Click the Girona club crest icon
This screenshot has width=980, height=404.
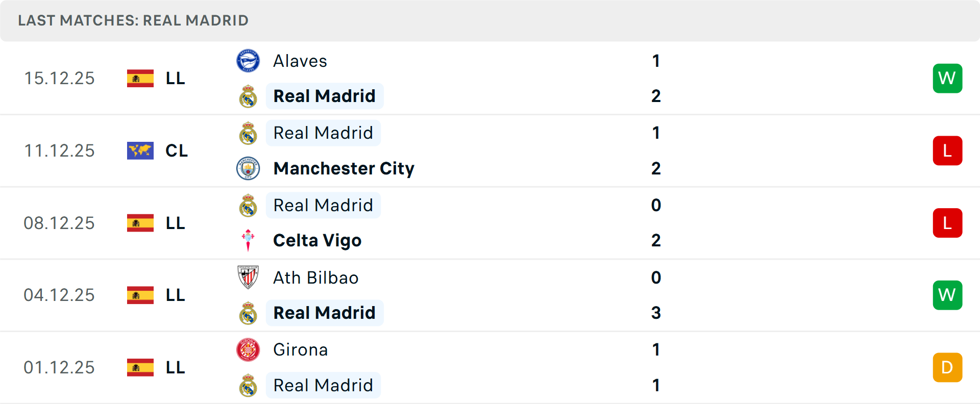248,350
